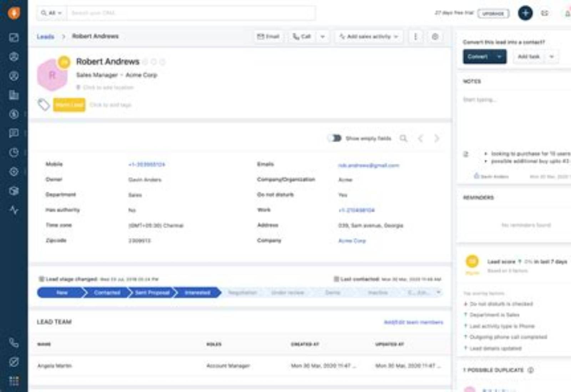The width and height of the screenshot is (571, 392).
Task: Go to previous lead with left arrow
Action: coord(420,138)
